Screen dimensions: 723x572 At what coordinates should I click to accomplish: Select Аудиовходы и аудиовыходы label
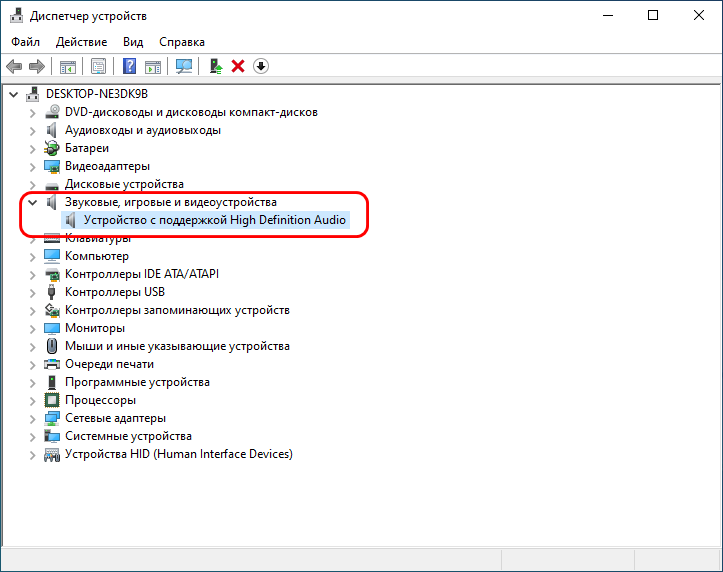[x=142, y=130]
